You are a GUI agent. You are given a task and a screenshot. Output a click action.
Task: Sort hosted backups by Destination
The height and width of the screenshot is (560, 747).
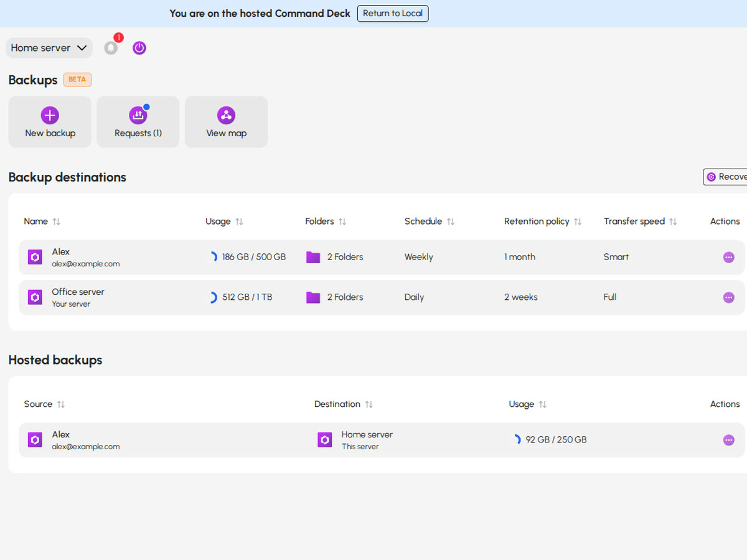click(369, 404)
